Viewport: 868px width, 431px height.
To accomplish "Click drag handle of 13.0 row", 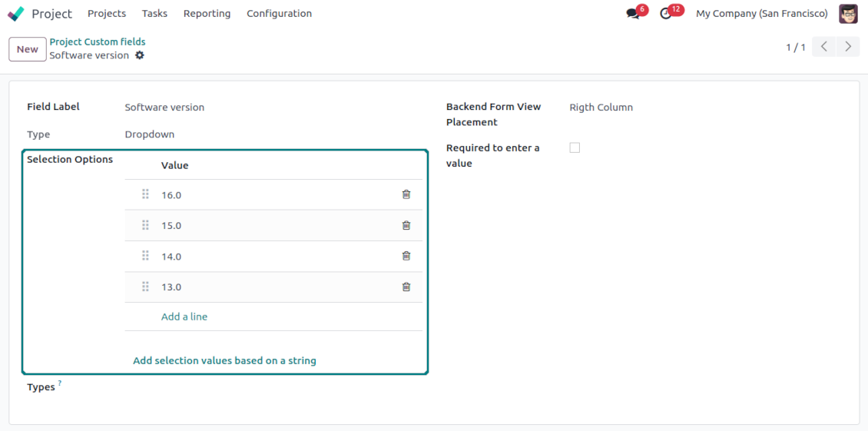I will (x=145, y=287).
